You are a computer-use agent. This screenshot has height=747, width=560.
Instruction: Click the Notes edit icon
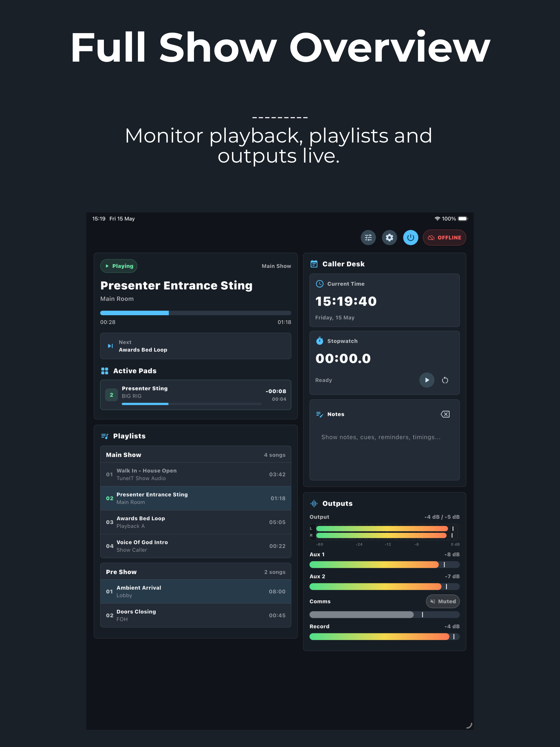(x=319, y=414)
